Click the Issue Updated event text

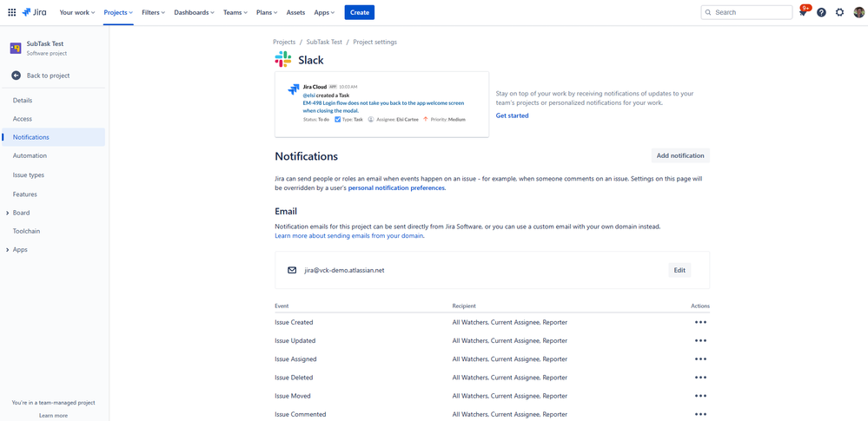(295, 340)
